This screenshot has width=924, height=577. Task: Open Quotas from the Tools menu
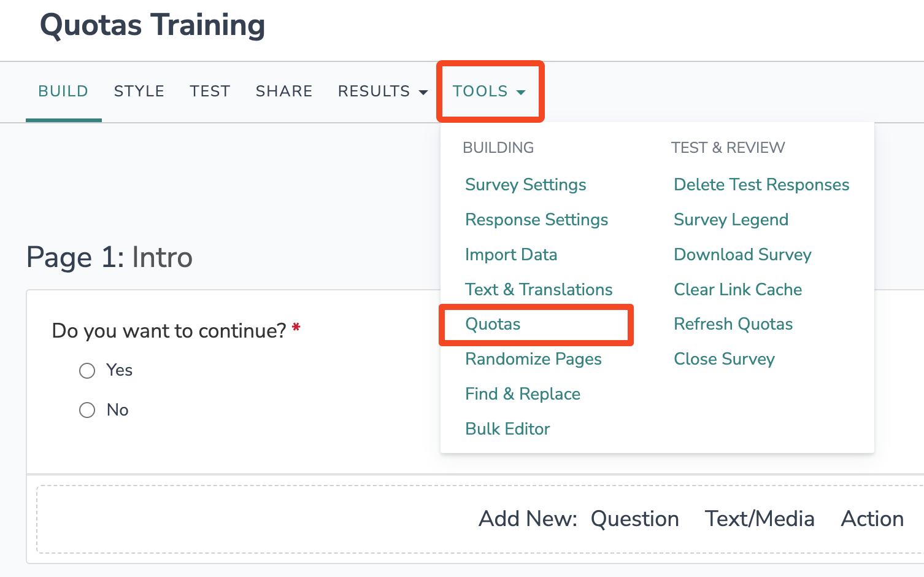tap(493, 324)
